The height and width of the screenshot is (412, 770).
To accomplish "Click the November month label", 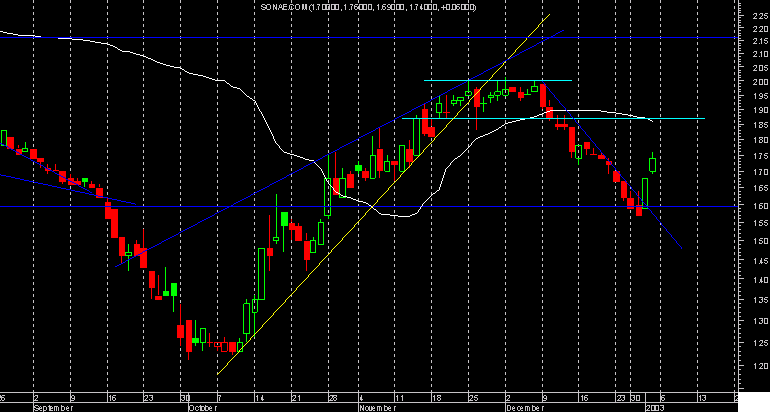I will coord(378,408).
